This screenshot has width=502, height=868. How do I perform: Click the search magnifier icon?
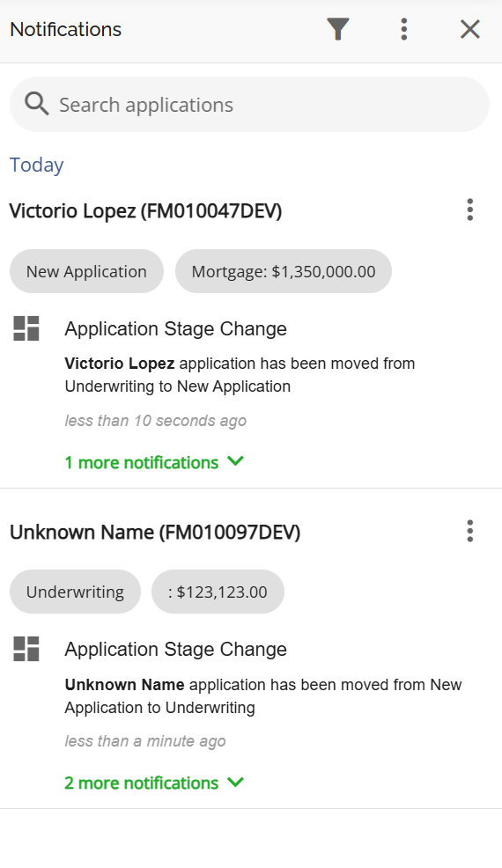click(37, 104)
